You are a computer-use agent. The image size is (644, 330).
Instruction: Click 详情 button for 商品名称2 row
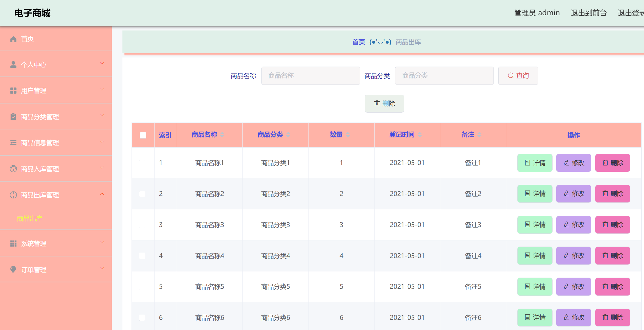(x=535, y=194)
